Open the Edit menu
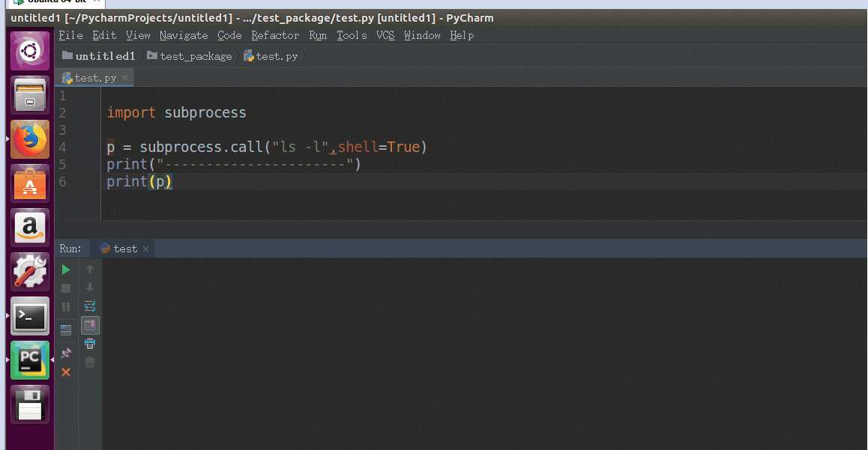Screen dimensions: 868x450 [104, 35]
